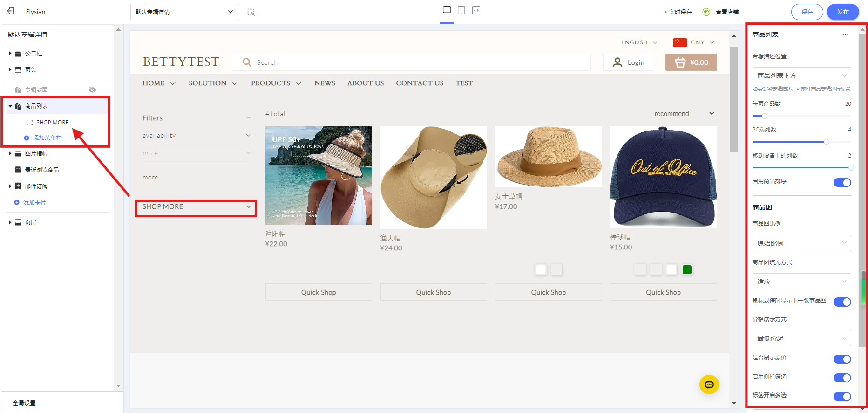Image resolution: width=868 pixels, height=413 pixels.
Task: Open 商品图比例 dropdown 原始比例
Action: 801,243
